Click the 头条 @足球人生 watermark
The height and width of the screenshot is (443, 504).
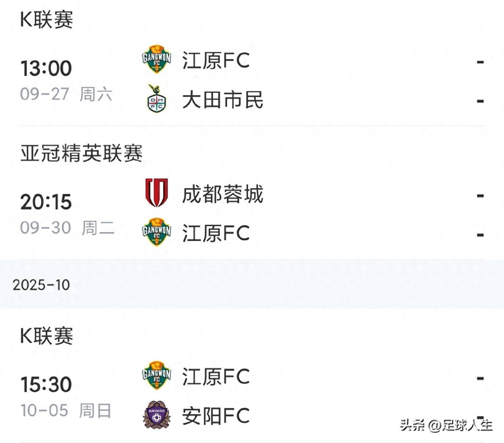(x=446, y=425)
